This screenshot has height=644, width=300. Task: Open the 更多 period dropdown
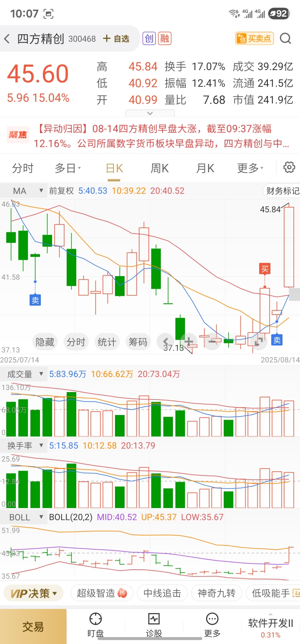click(x=250, y=168)
